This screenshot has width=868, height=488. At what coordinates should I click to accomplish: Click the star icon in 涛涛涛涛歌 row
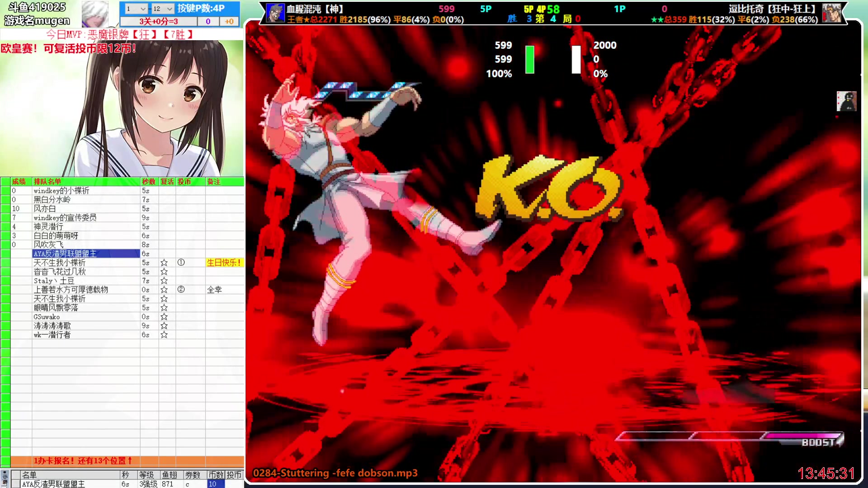click(x=164, y=326)
